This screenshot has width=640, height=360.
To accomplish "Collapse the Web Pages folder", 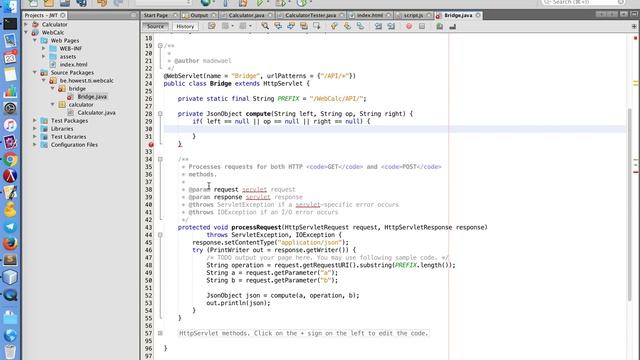I will pyautogui.click(x=35, y=40).
